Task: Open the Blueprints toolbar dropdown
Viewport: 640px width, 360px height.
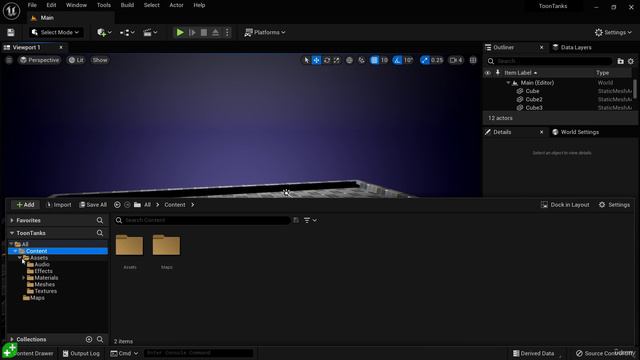Action: 127,33
